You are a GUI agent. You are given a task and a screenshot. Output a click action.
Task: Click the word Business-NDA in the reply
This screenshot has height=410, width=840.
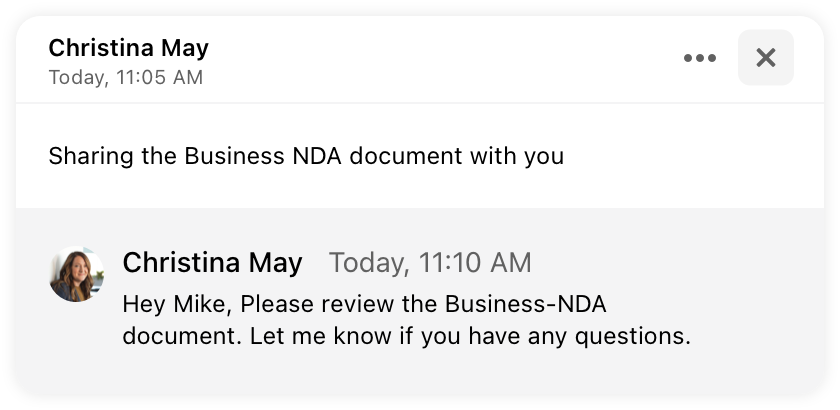coord(526,304)
